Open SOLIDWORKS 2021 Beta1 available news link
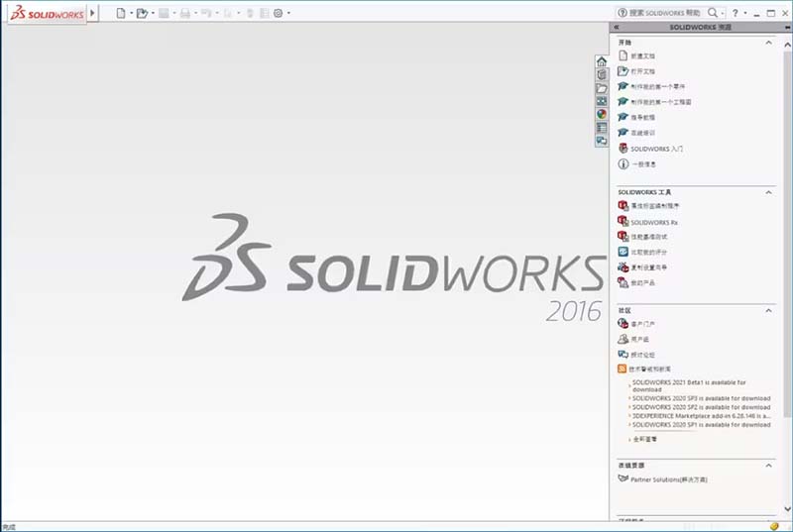This screenshot has height=532, width=793. tap(689, 386)
